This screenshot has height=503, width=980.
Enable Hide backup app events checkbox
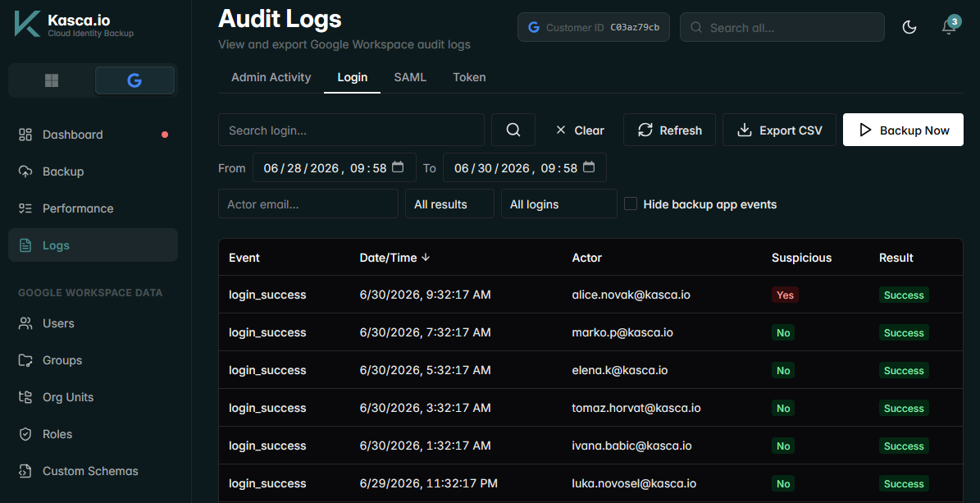[x=631, y=204]
